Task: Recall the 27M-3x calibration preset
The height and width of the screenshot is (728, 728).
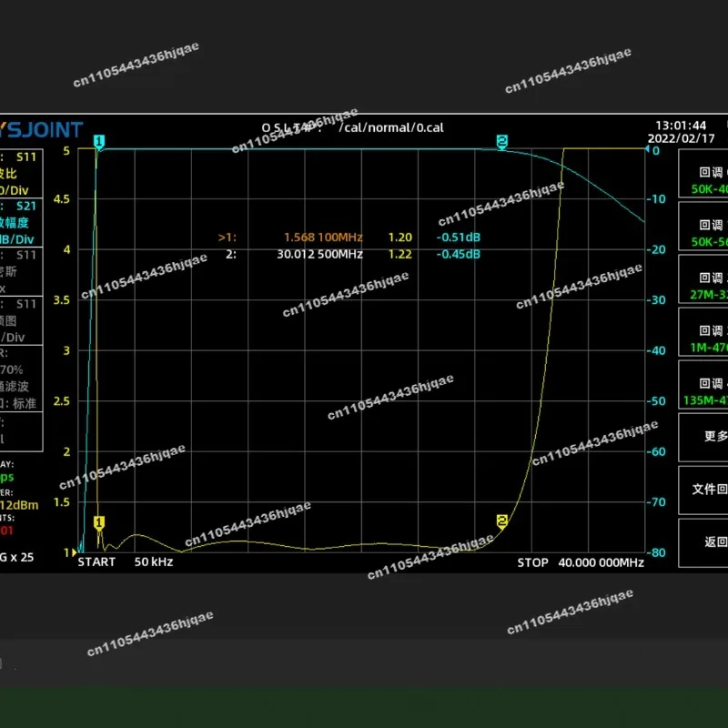Action: 703,279
